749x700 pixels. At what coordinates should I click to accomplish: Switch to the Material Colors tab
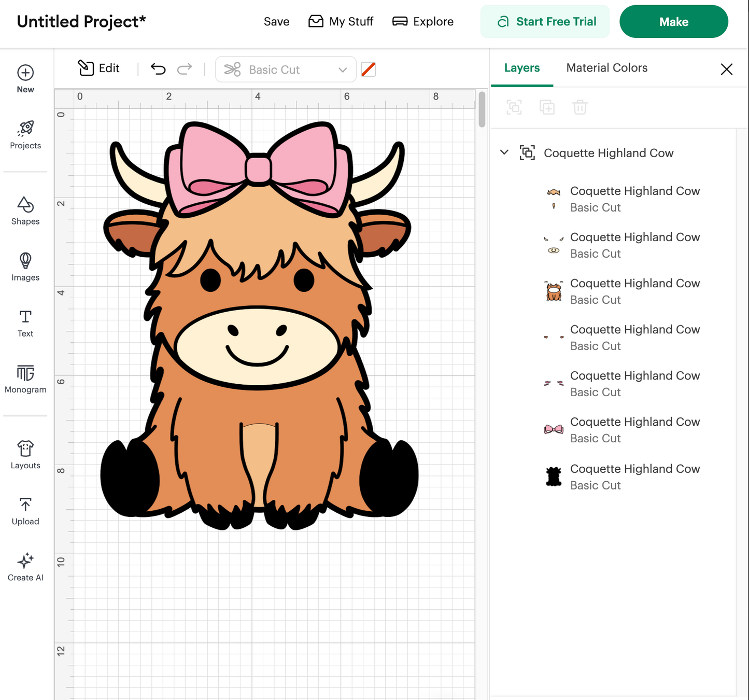(607, 68)
